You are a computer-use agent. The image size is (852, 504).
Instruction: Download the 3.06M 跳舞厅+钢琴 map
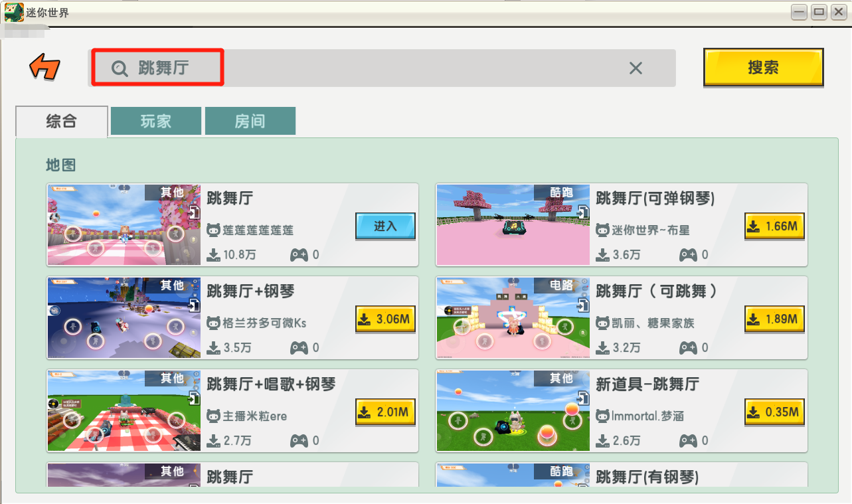point(385,319)
